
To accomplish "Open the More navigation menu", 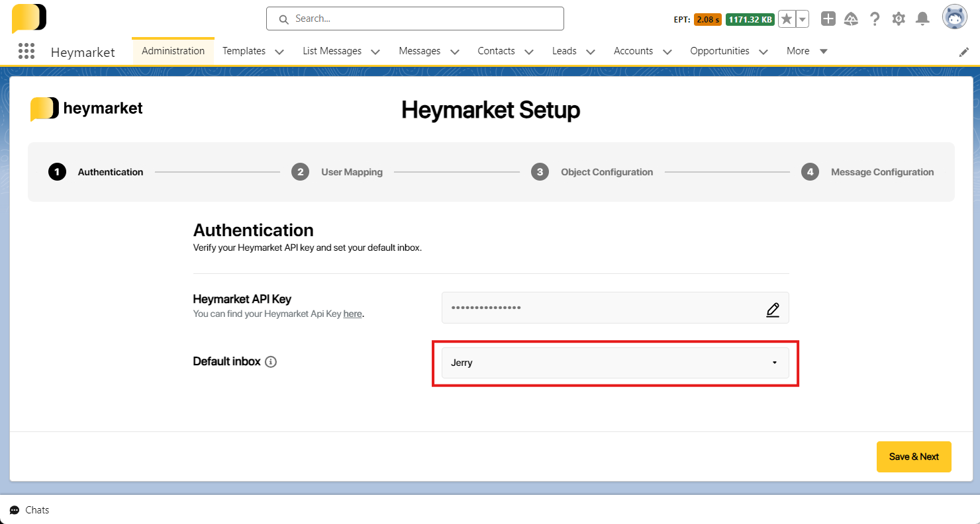I will pos(807,51).
